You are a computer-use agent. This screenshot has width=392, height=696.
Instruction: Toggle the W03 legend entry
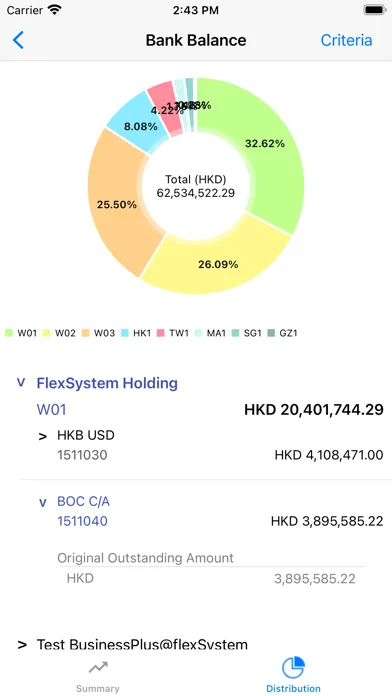coord(98,332)
